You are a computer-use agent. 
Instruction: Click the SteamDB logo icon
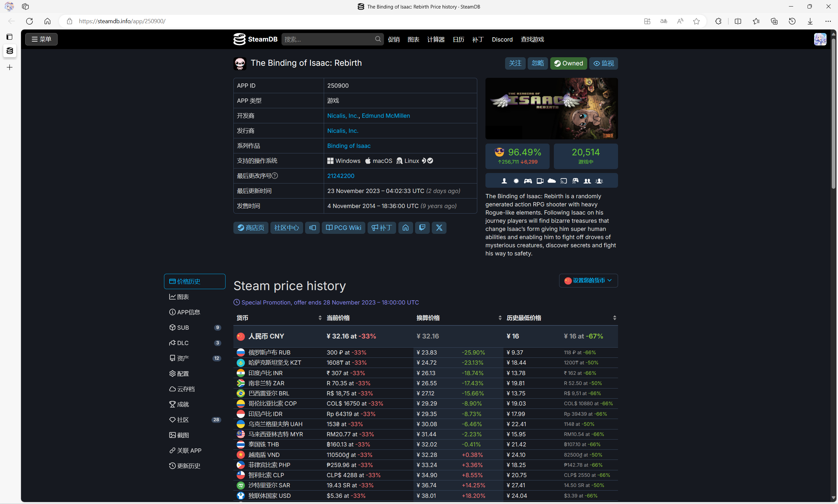click(x=239, y=39)
